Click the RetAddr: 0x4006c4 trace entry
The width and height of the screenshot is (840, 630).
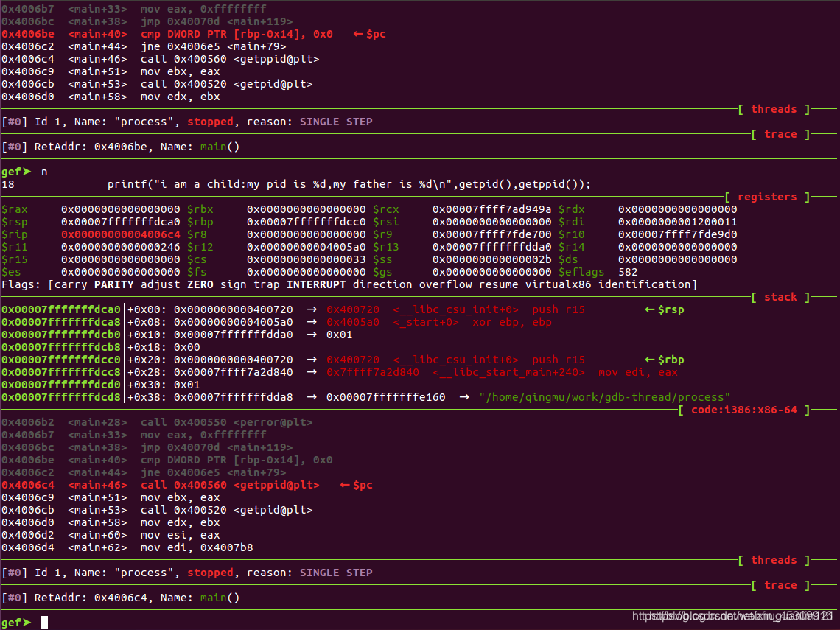(121, 598)
